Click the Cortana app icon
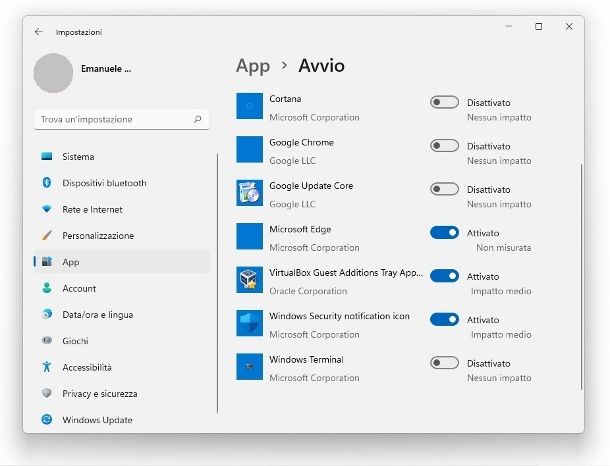This screenshot has height=466, width=610. tap(249, 106)
